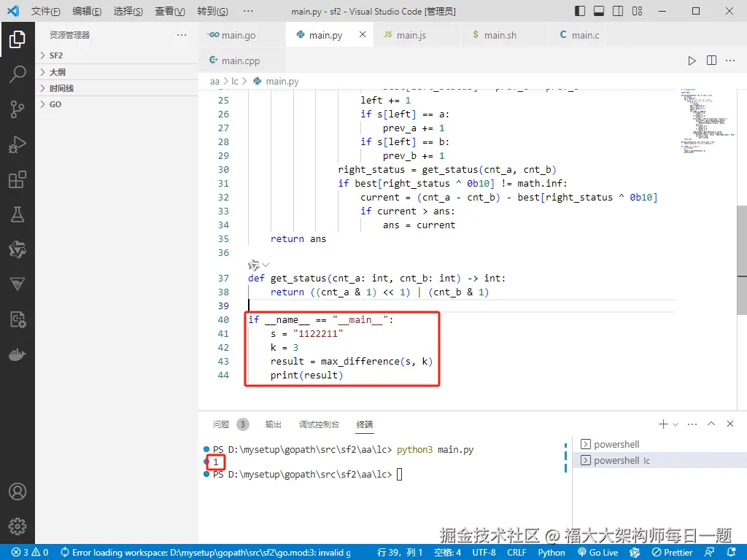
Task: Open the Accounts menu icon
Action: tap(18, 491)
